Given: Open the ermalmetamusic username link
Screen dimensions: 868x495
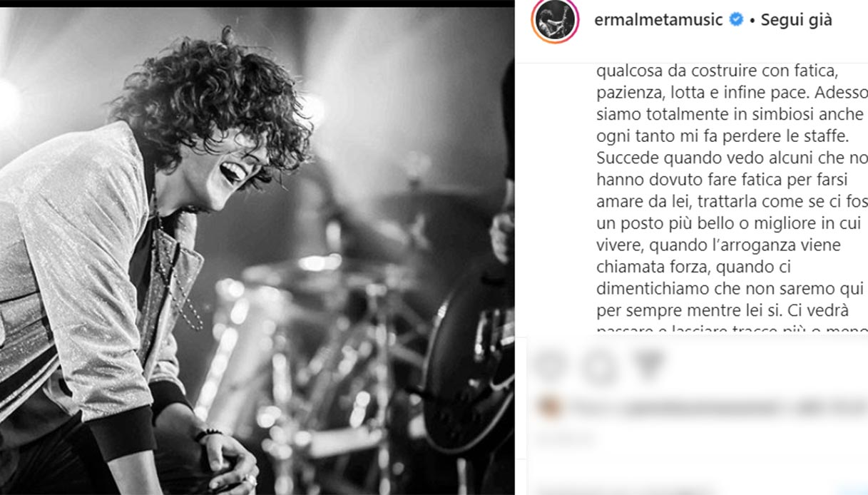Looking at the screenshot, I should click(x=659, y=20).
